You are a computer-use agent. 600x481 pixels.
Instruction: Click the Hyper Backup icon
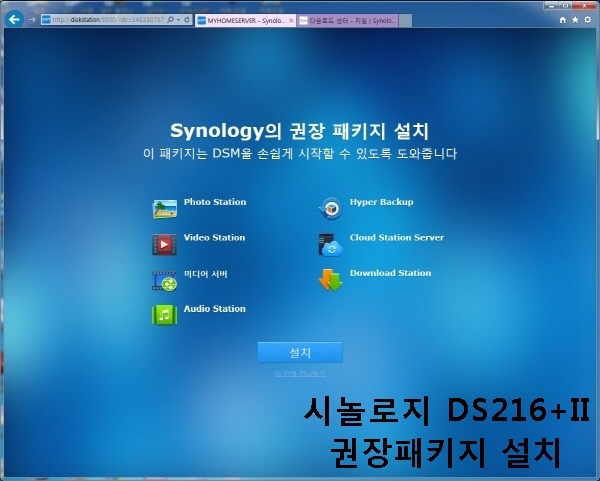[331, 209]
